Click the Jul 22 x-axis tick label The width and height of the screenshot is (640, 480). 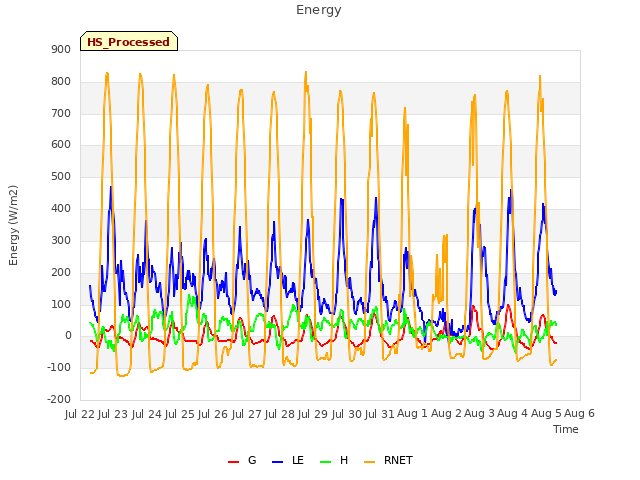coord(80,414)
